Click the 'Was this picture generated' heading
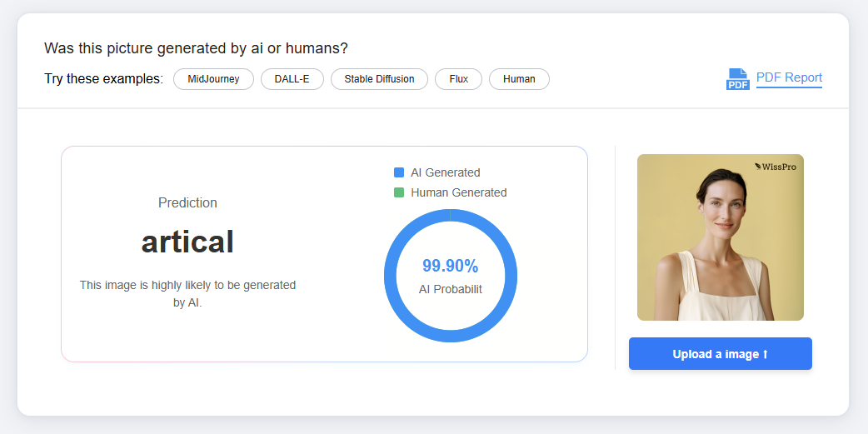 pyautogui.click(x=196, y=48)
